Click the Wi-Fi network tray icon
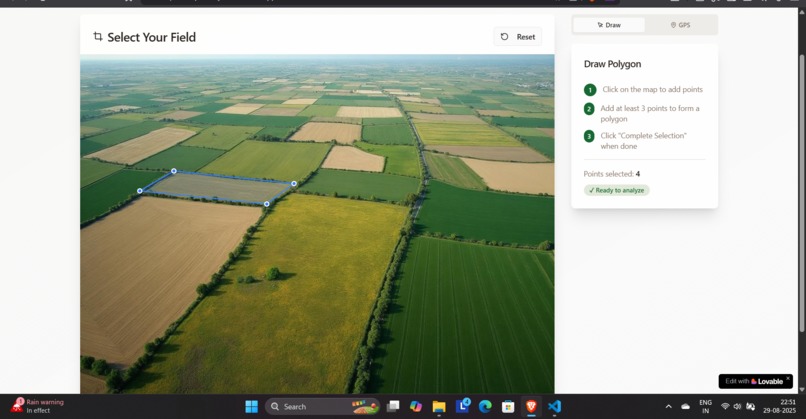The image size is (806, 419). click(x=725, y=407)
